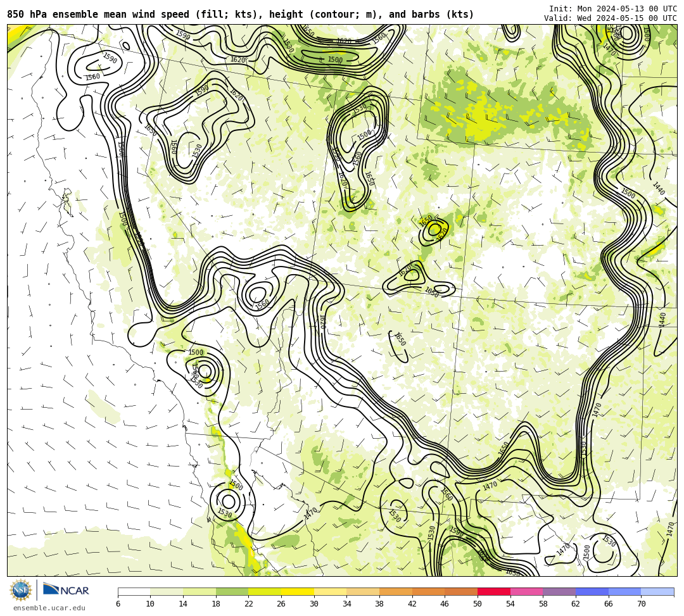The width and height of the screenshot is (684, 616).
Task: Pick the orange 38–42 kts colorbar segment
Action: point(396,591)
